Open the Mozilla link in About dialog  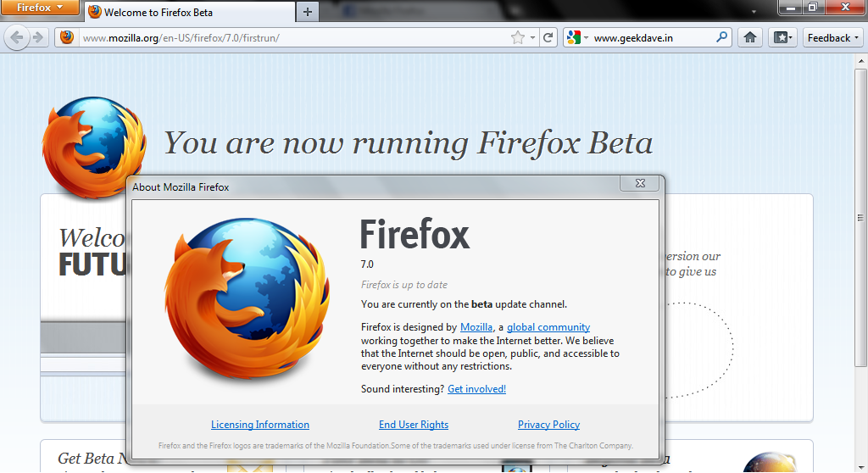[476, 327]
